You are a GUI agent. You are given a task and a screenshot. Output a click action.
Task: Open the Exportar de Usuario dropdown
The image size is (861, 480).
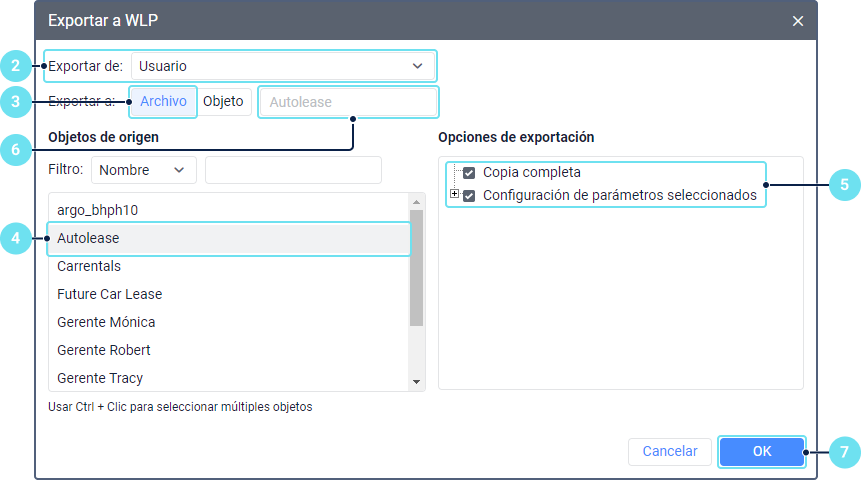coord(284,67)
